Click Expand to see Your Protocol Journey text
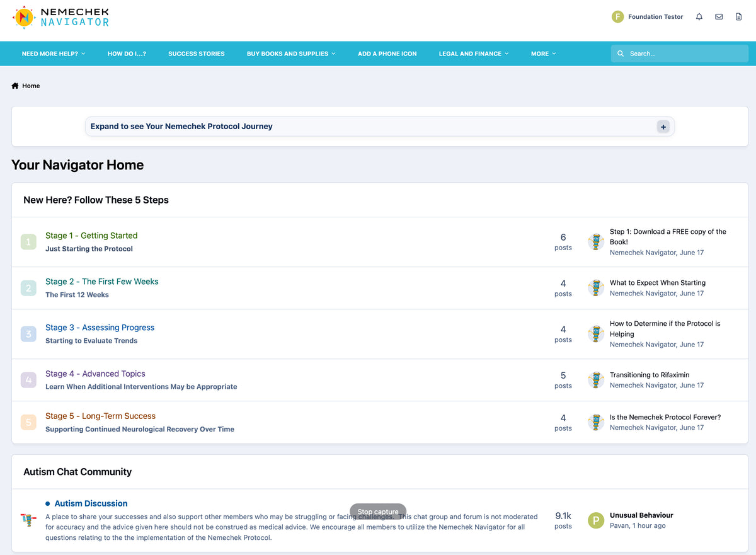The width and height of the screenshot is (756, 555). pos(181,127)
